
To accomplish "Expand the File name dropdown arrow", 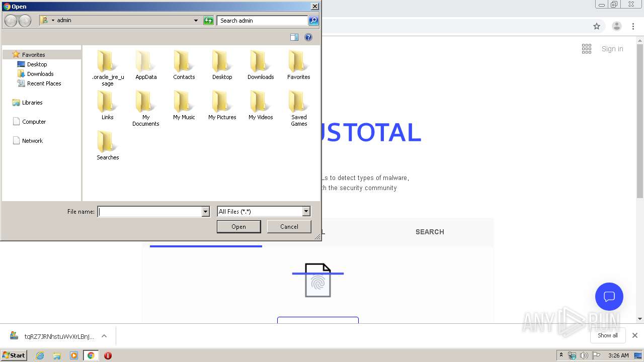I will (x=205, y=212).
